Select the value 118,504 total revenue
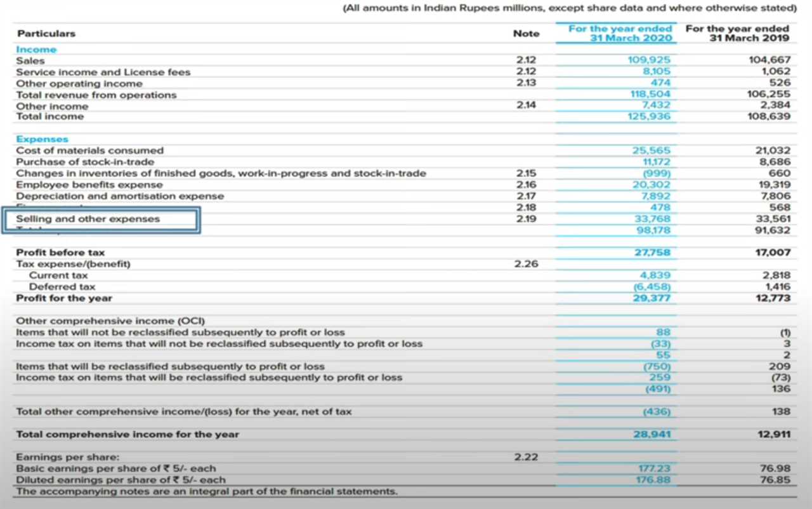The image size is (812, 509). (x=649, y=95)
